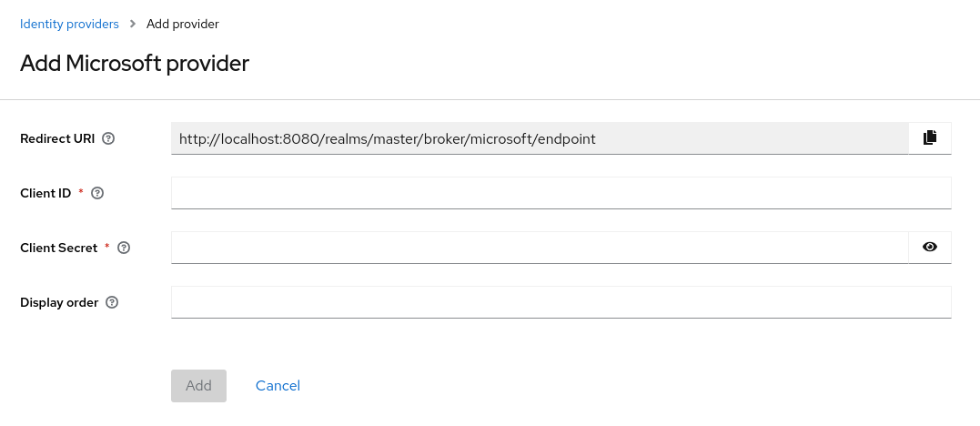Click the Redirect URI label text
980x426 pixels.
click(x=58, y=139)
